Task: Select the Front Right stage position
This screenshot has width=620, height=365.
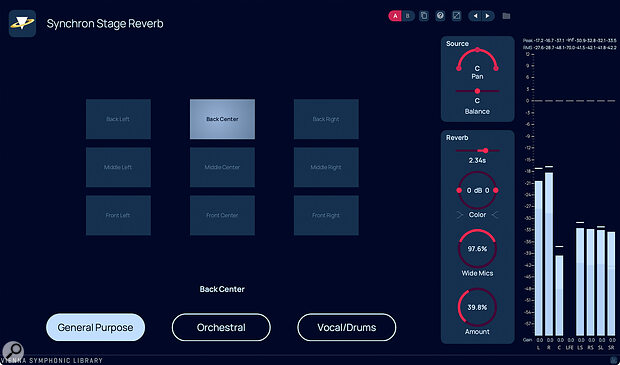Action: tap(326, 216)
